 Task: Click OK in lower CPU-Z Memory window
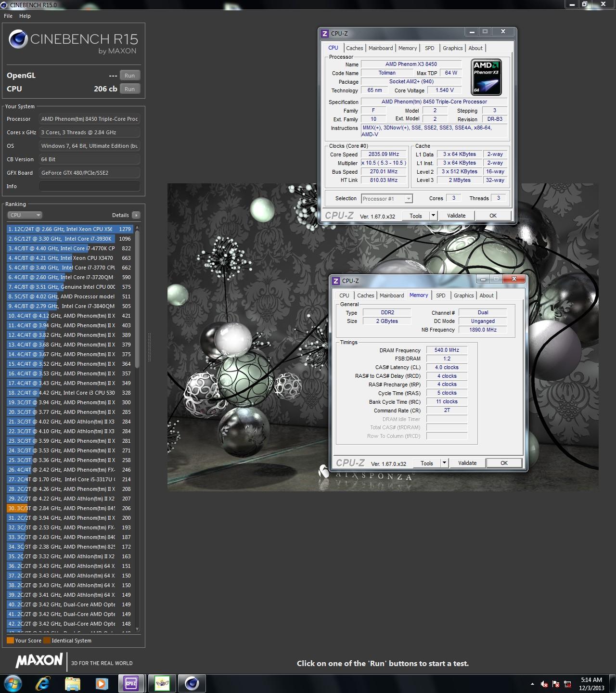[504, 463]
